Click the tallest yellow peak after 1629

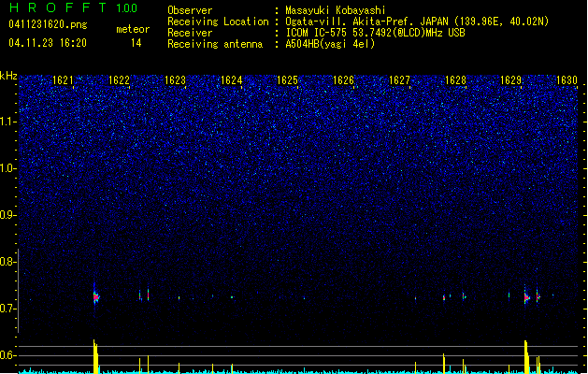point(526,357)
